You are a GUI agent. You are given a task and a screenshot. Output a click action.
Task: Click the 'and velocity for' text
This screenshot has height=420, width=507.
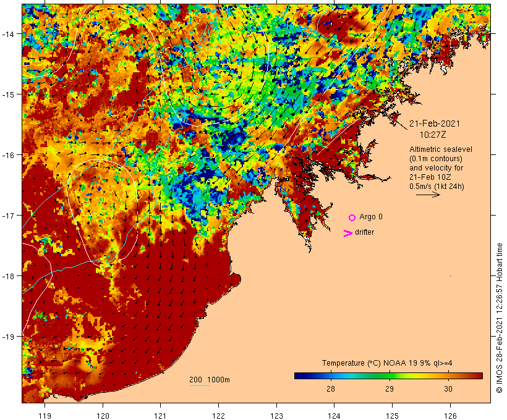[x=436, y=168]
